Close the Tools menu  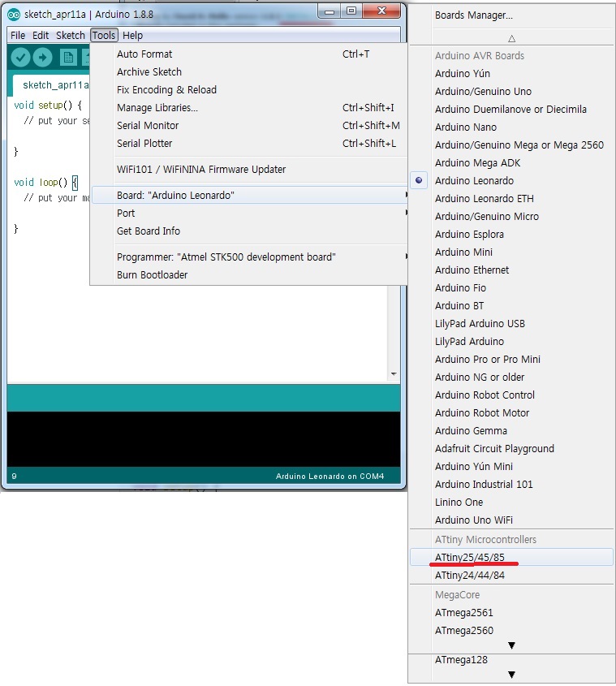tap(104, 36)
